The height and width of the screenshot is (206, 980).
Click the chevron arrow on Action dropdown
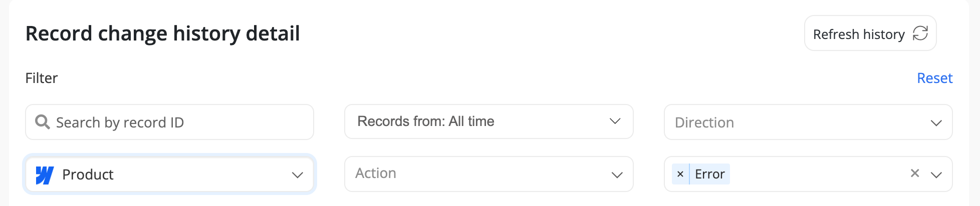(617, 174)
